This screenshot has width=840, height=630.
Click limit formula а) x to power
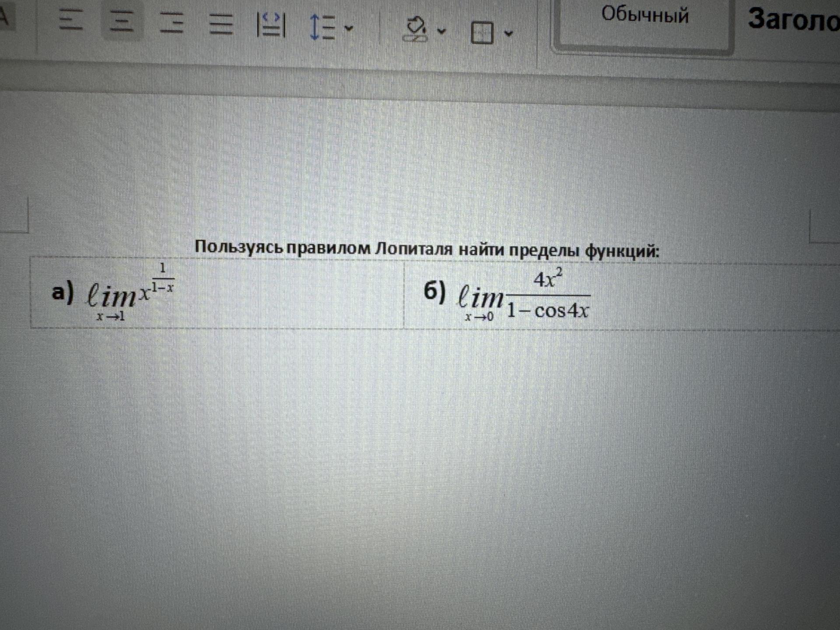[x=130, y=291]
